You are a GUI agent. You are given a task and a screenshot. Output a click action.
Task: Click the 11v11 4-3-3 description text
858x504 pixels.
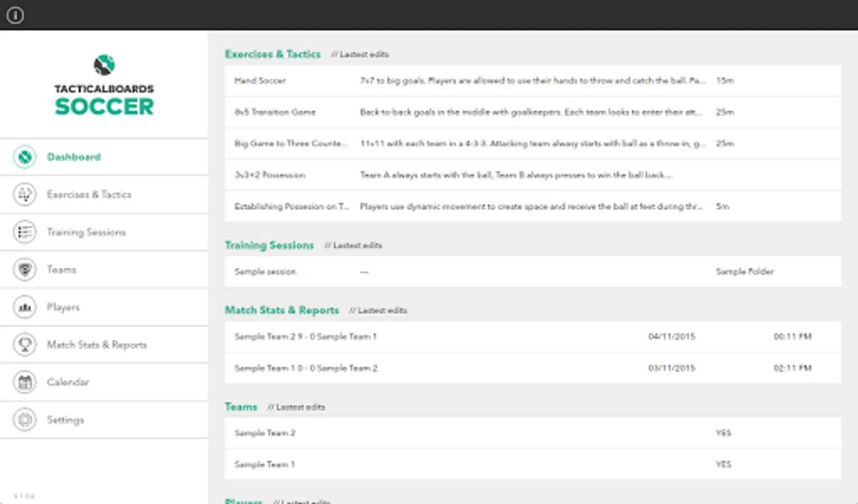pos(532,143)
